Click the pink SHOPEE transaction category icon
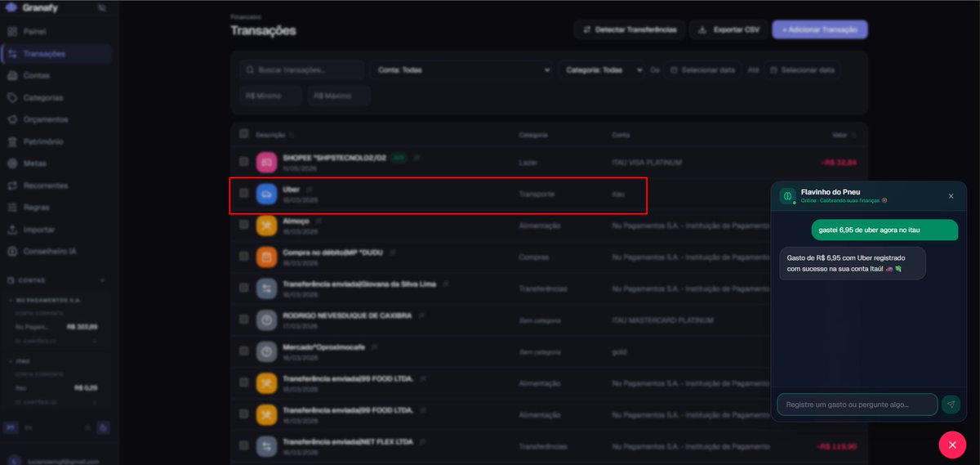980x465 pixels. (x=267, y=162)
